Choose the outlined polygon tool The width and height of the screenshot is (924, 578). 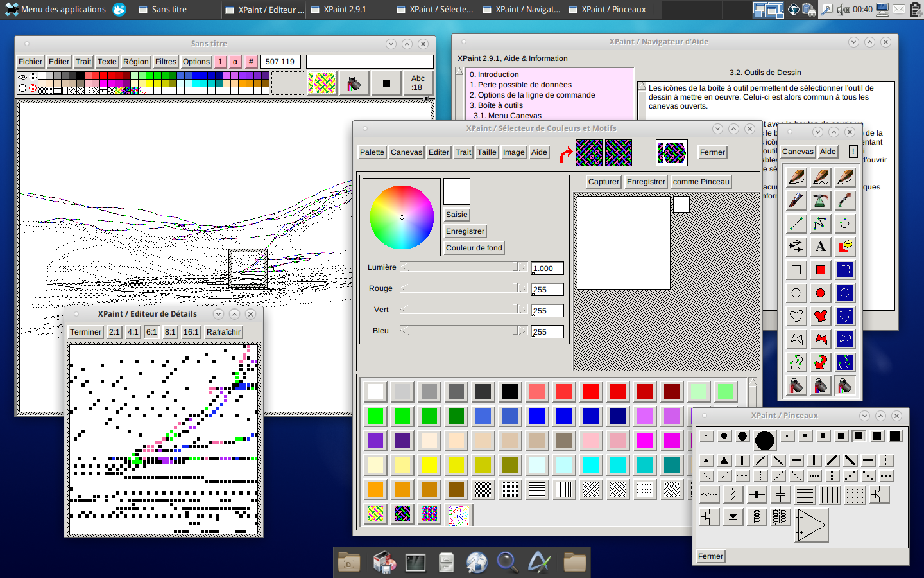point(796,339)
